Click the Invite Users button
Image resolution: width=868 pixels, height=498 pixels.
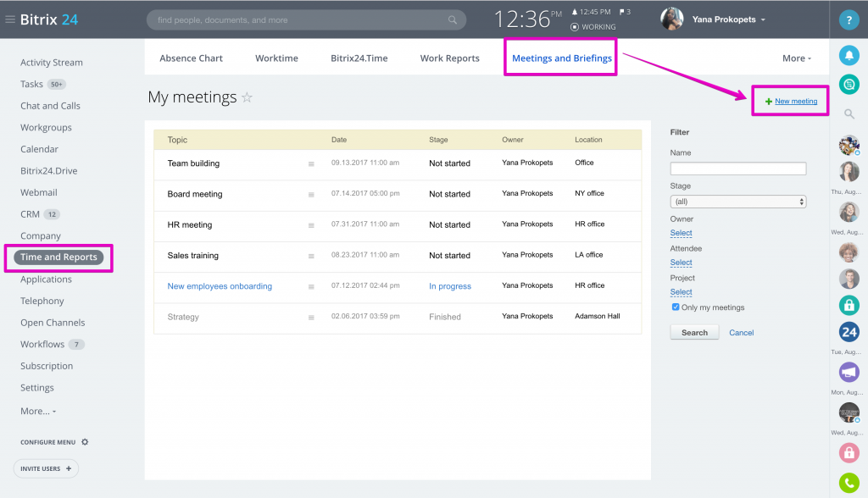[46, 468]
